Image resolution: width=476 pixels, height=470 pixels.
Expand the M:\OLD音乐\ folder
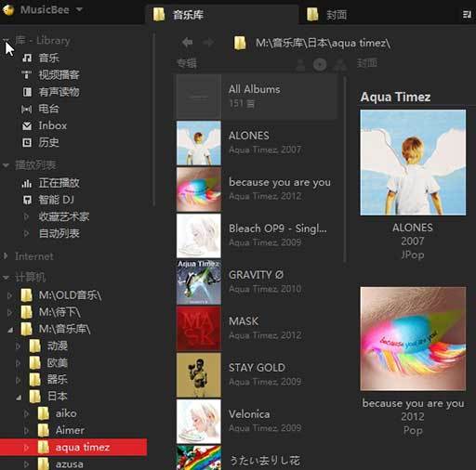(x=9, y=295)
